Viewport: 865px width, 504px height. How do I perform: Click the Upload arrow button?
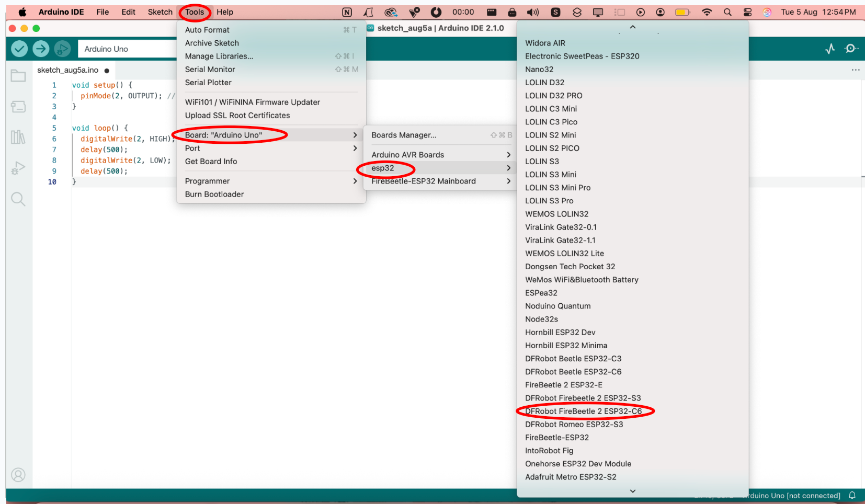pos(41,49)
